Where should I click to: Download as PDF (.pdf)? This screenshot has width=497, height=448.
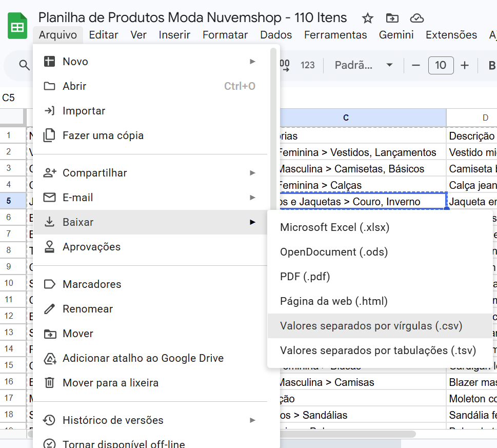point(380,277)
